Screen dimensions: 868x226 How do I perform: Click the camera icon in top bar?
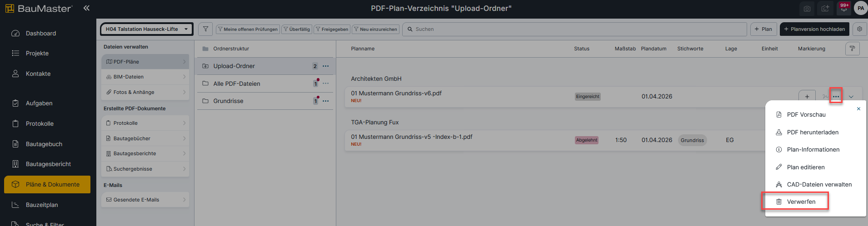(807, 9)
